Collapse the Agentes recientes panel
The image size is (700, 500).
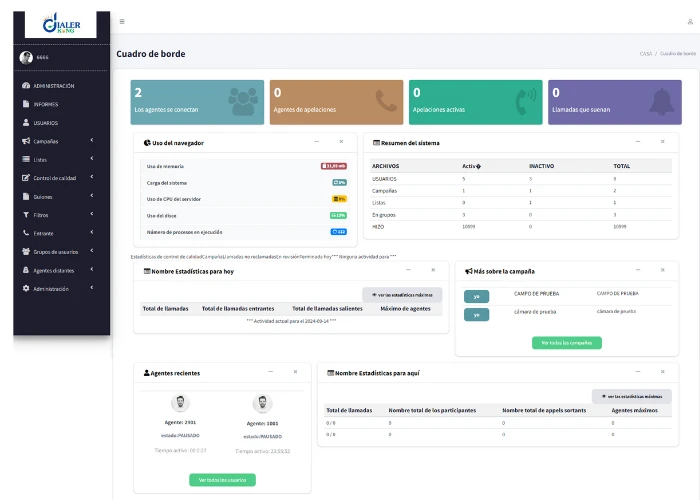coord(271,372)
